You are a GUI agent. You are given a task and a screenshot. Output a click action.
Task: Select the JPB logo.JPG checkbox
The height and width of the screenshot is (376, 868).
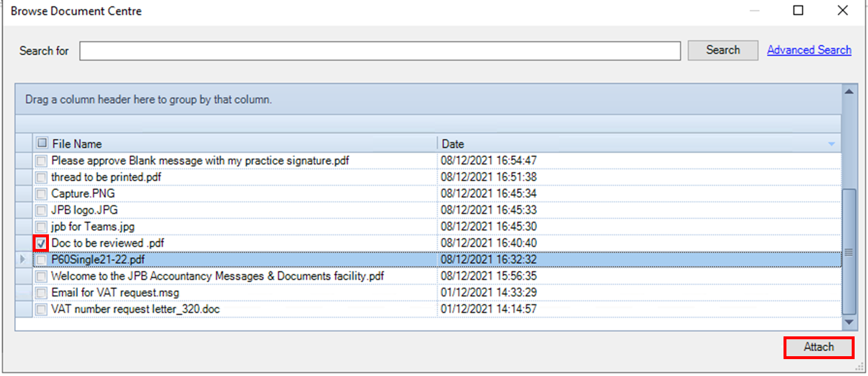tap(41, 210)
